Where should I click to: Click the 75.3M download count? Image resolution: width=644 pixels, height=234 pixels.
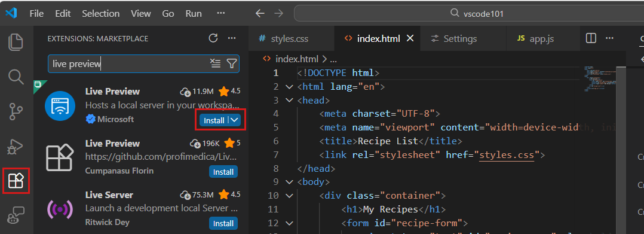[197, 195]
